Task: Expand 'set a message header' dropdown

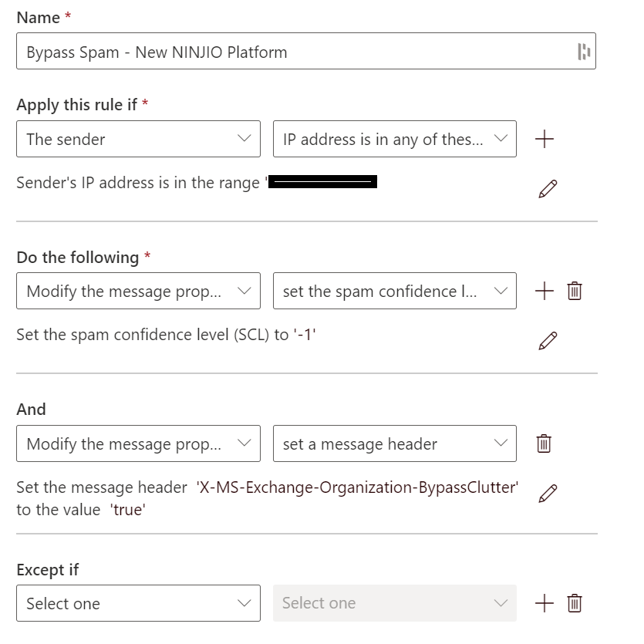Action: click(x=394, y=443)
